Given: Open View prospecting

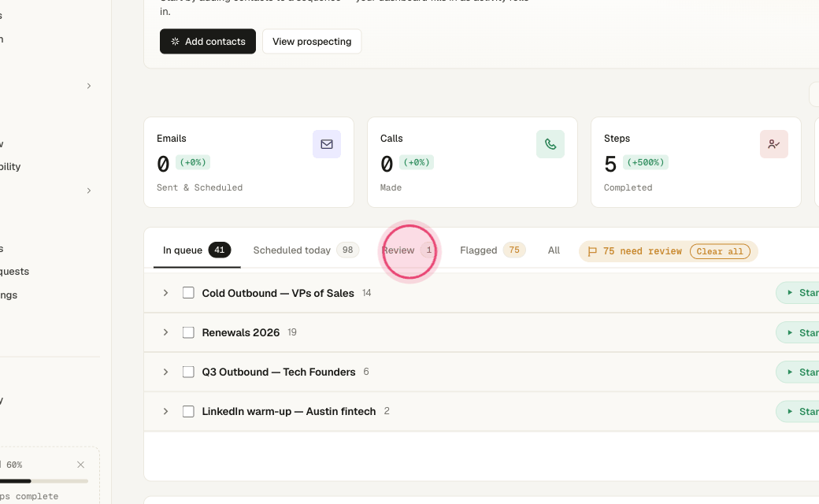Looking at the screenshot, I should point(312,41).
